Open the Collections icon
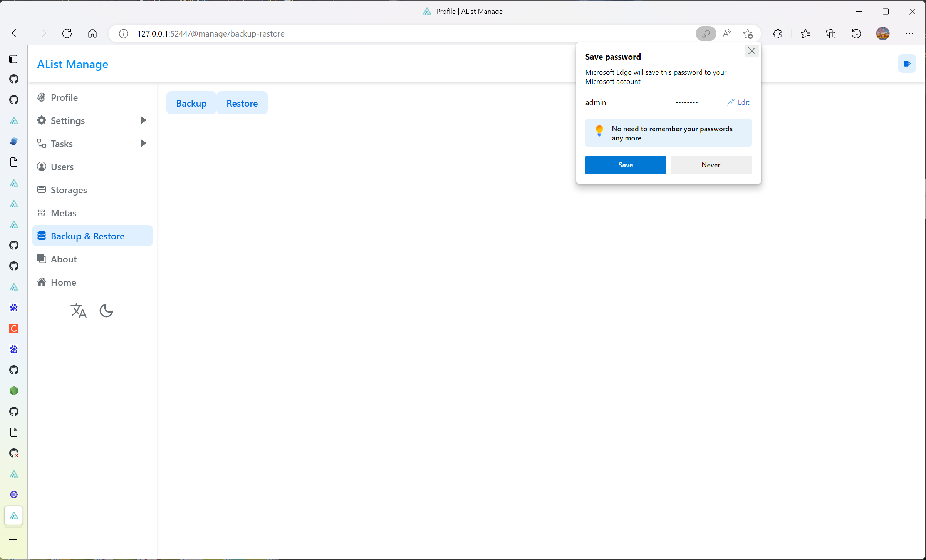This screenshot has height=560, width=926. click(x=831, y=34)
